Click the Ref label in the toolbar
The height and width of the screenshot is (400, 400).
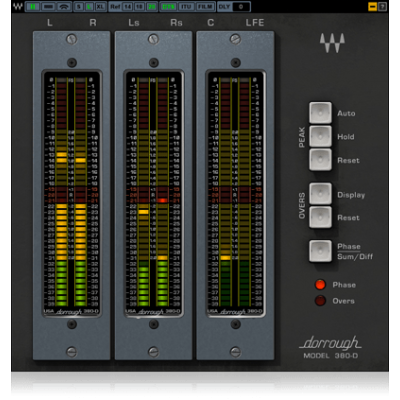[115, 6]
